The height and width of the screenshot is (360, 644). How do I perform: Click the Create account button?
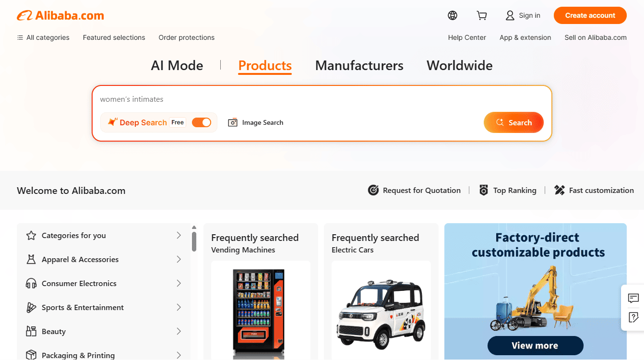tap(590, 15)
